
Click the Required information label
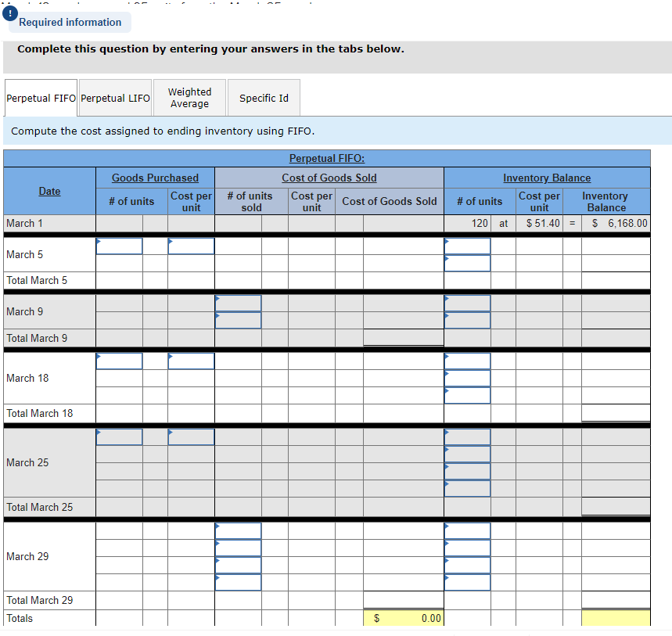tap(70, 22)
